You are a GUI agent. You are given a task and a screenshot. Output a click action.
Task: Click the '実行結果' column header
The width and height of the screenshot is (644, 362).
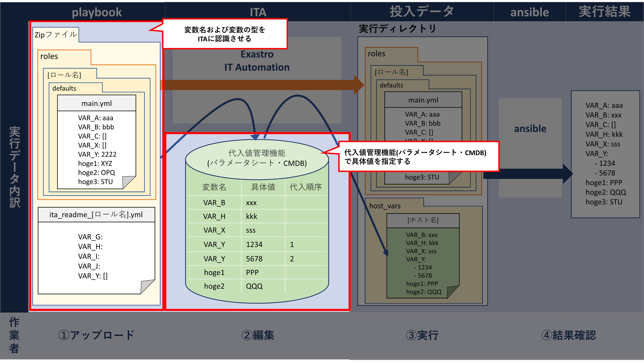pyautogui.click(x=605, y=12)
